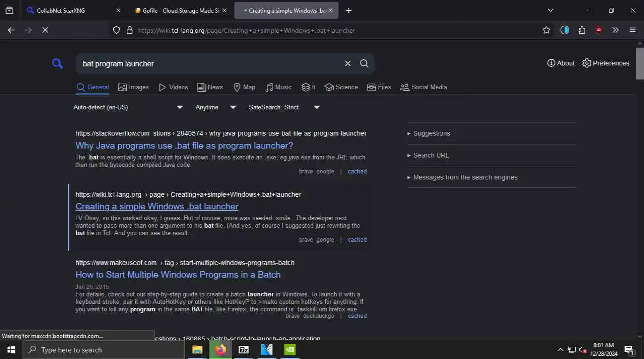Click the tracking protection shield icon
This screenshot has height=359, width=644.
click(117, 30)
